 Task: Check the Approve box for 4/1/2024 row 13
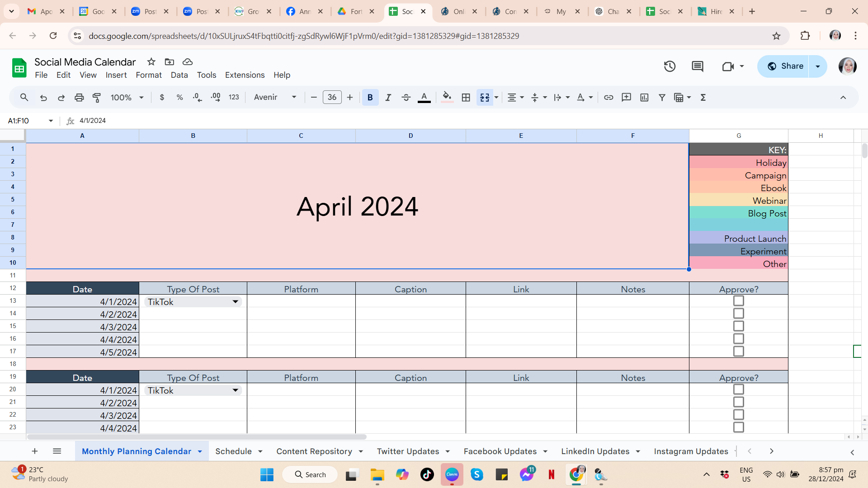(x=738, y=301)
